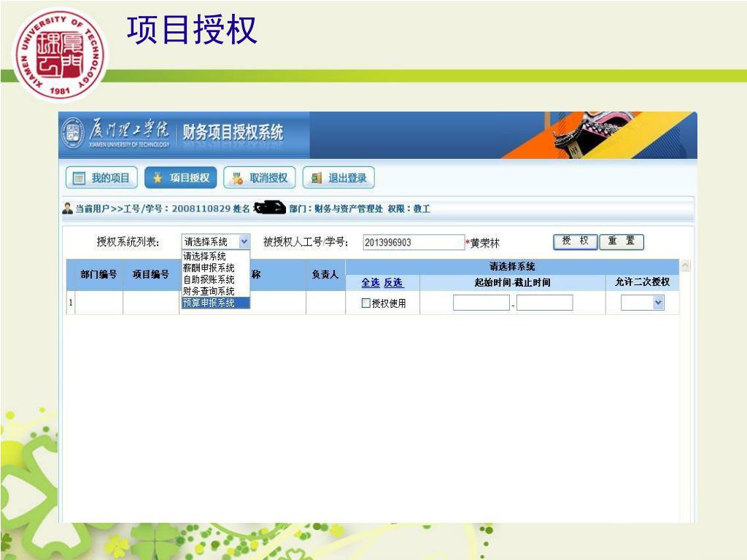This screenshot has height=560, width=747.
Task: Choose 自助报账系统 option
Action: click(216, 279)
